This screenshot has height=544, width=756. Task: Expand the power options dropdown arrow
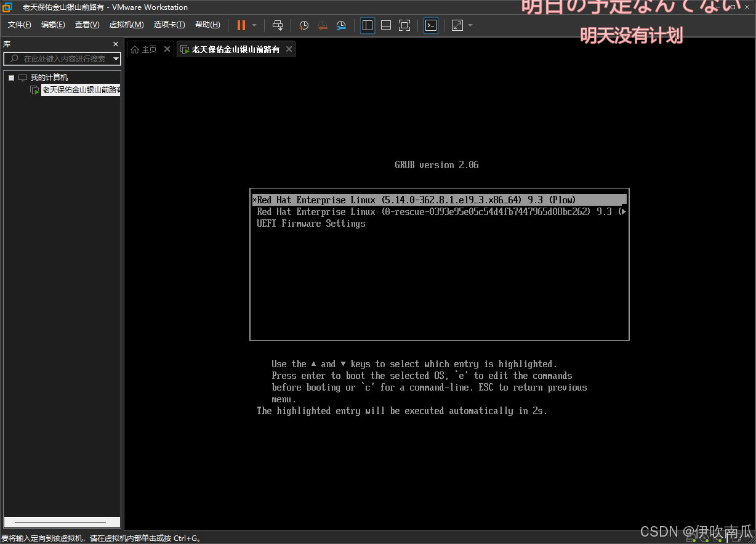click(254, 25)
